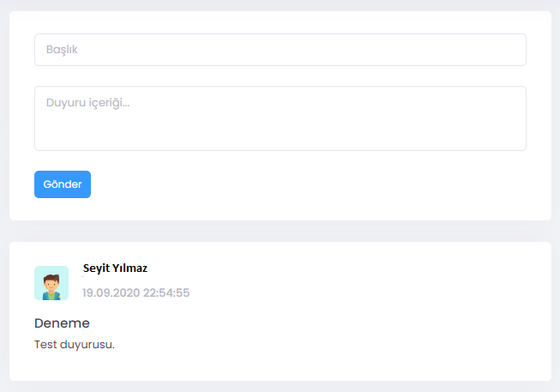Click the user avatar of Seyit Yılmaz

point(51,283)
